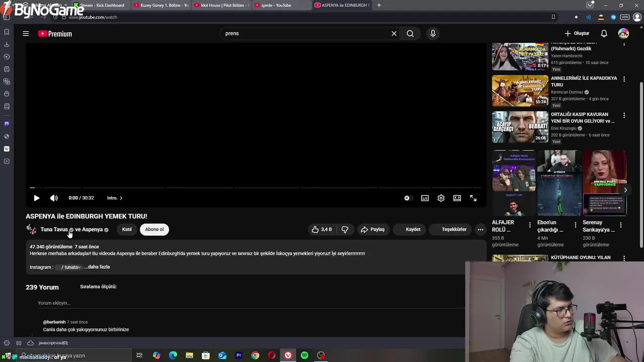The height and width of the screenshot is (362, 644).
Task: Open sync cloud icon in status bar
Action: point(30,343)
